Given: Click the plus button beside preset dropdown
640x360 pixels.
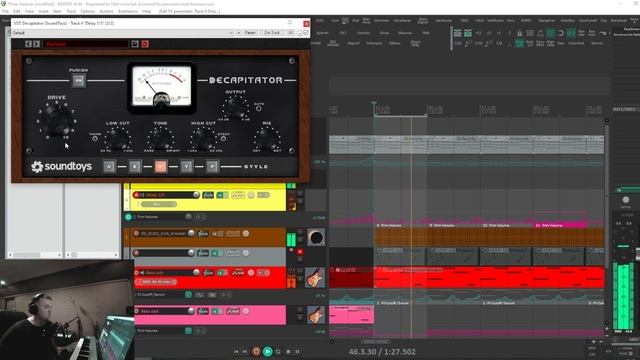Looking at the screenshot, I should point(239,33).
